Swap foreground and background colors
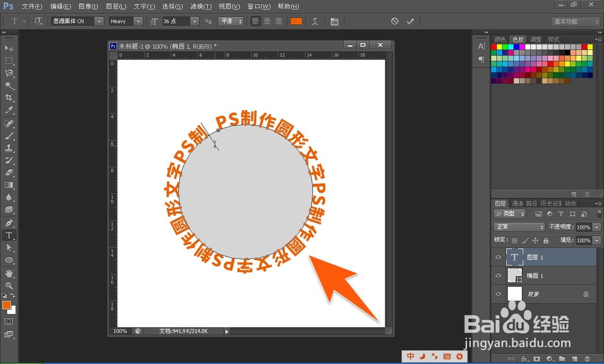Screen dimensions: 604x364 pyautogui.click(x=13, y=295)
